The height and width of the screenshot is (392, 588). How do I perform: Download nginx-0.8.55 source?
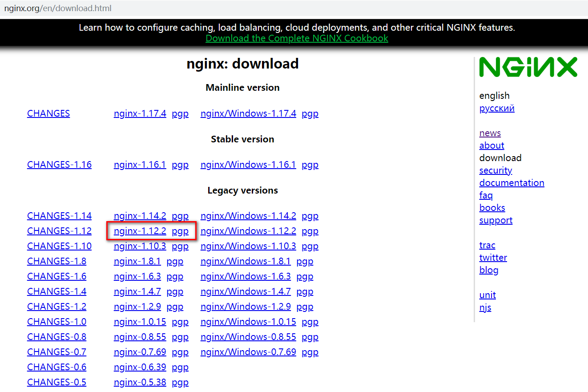click(140, 337)
